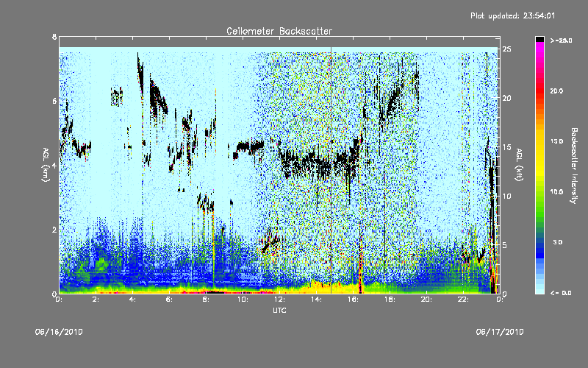Click the "15" tick on kft axis
588x368 pixels.
coord(507,147)
